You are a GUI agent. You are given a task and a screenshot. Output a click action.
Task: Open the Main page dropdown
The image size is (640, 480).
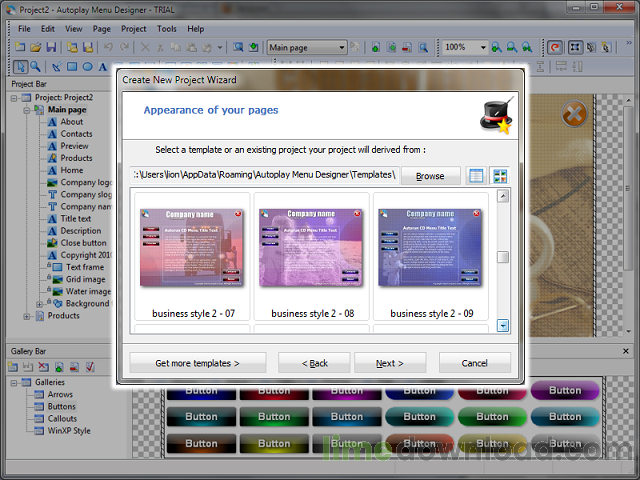[341, 47]
